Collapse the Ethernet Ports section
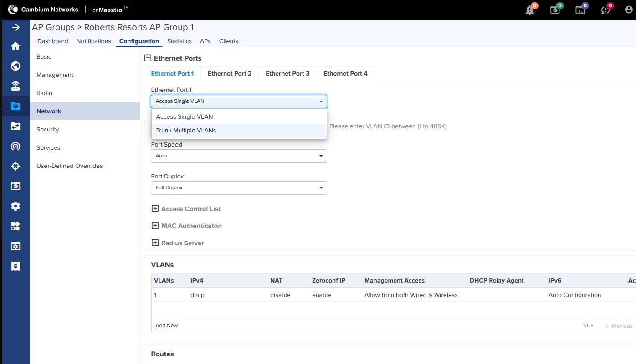636x364 pixels. click(148, 58)
